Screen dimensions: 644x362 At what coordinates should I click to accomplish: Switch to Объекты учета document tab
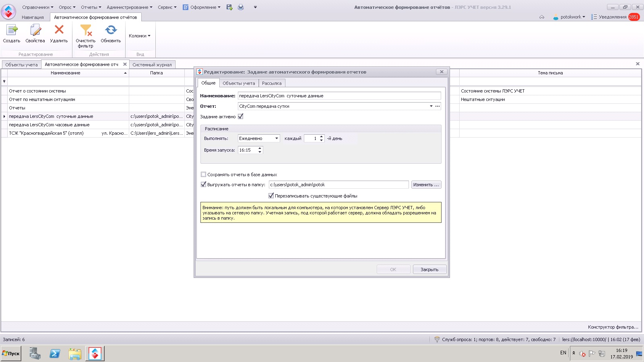pos(21,65)
